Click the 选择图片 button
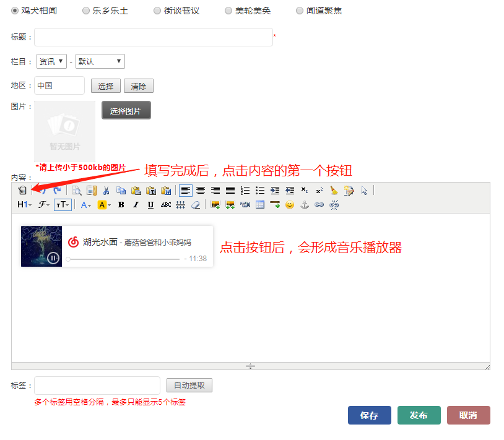This screenshot has height=440, width=504. 126,111
